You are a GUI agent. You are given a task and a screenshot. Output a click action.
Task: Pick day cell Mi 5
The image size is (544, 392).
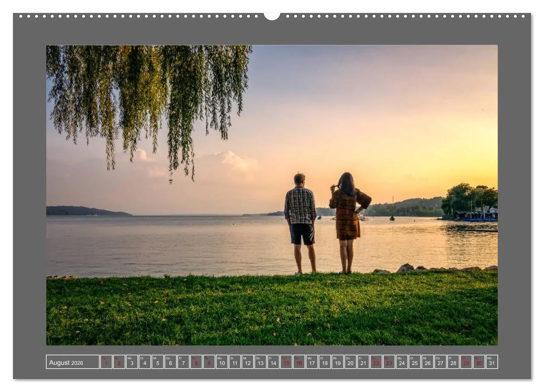pyautogui.click(x=158, y=362)
